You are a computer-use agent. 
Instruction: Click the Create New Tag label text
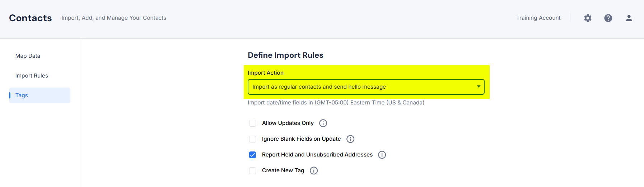(283, 170)
